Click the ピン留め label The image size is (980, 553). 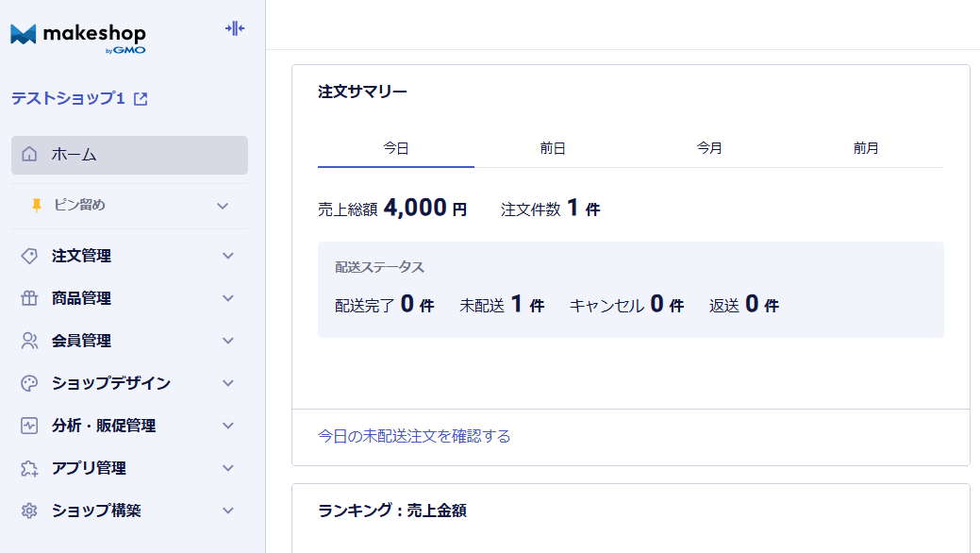(79, 205)
